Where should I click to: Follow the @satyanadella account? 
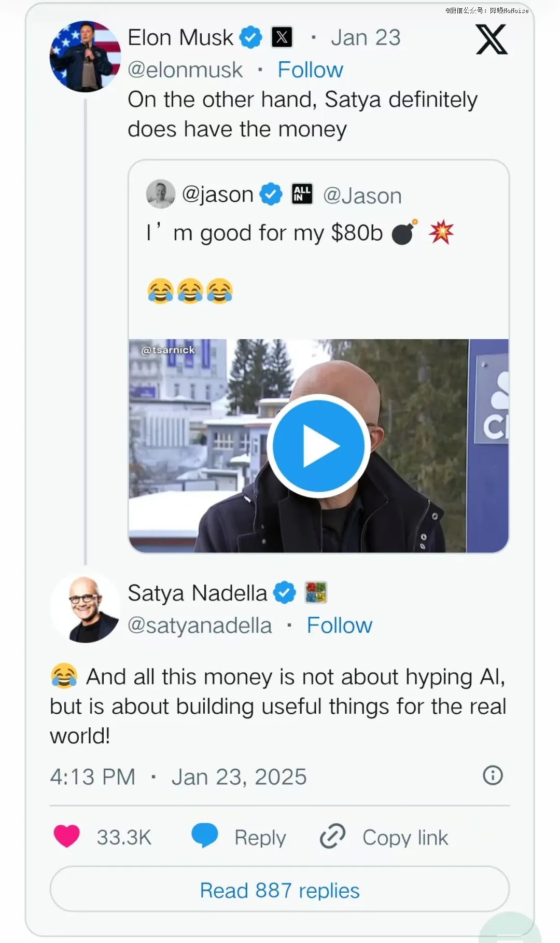click(x=339, y=625)
